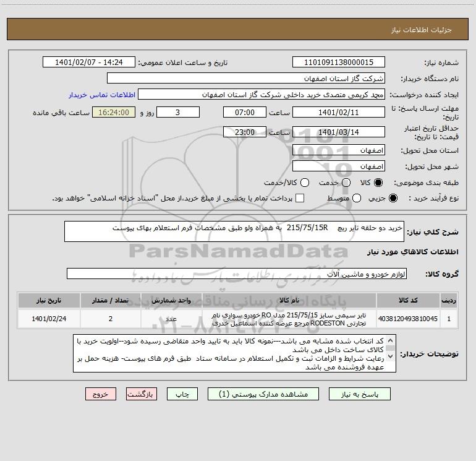Click the remaining days field showing 3
This screenshot has width=476, height=461.
(178, 113)
